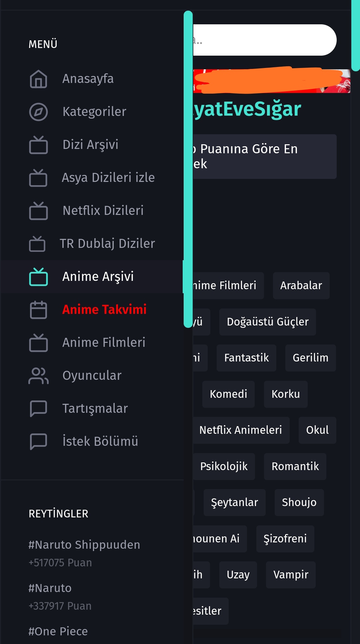360x644 pixels.
Task: Select the Dizi Arşivi TV icon
Action: pos(38,145)
